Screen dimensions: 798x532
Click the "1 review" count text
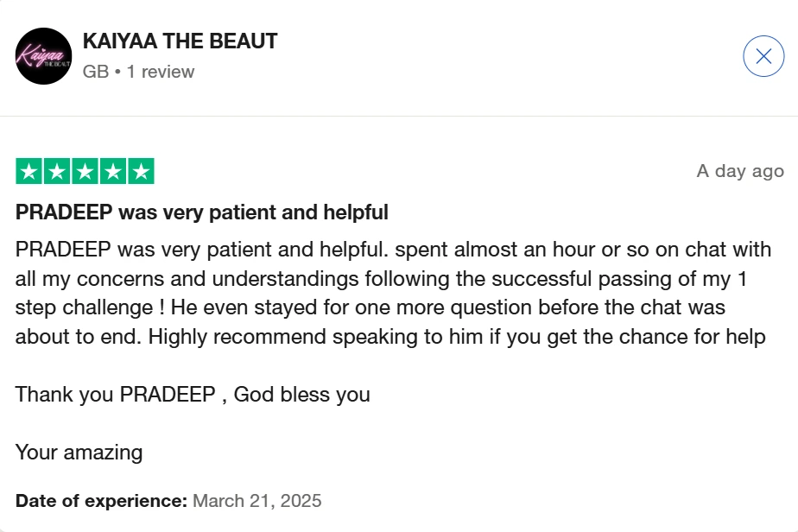point(161,72)
